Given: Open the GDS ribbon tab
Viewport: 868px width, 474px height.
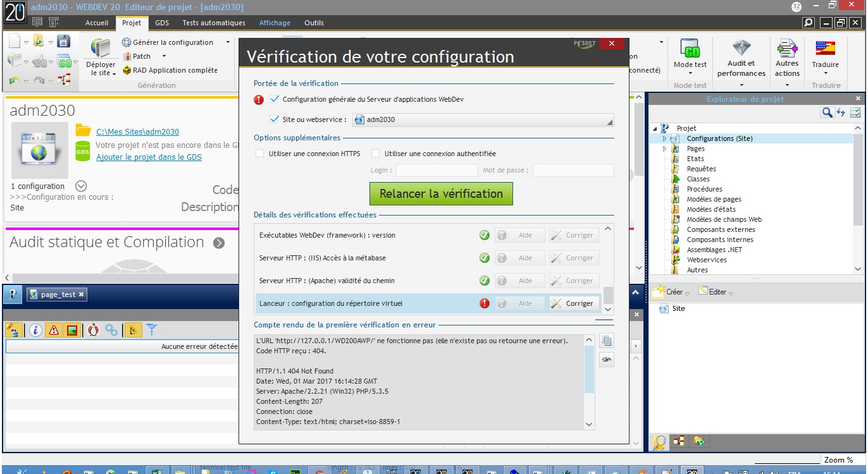Looking at the screenshot, I should click(x=162, y=23).
